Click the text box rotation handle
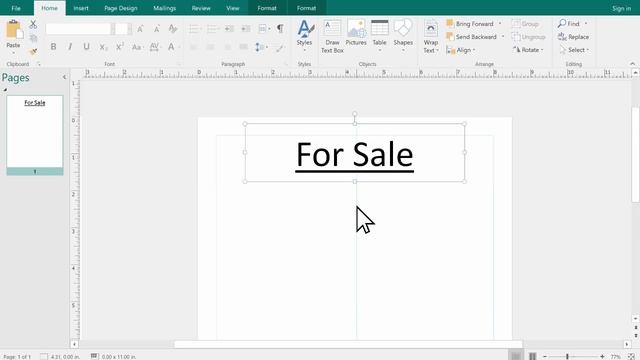This screenshot has height=360, width=640. point(355,114)
